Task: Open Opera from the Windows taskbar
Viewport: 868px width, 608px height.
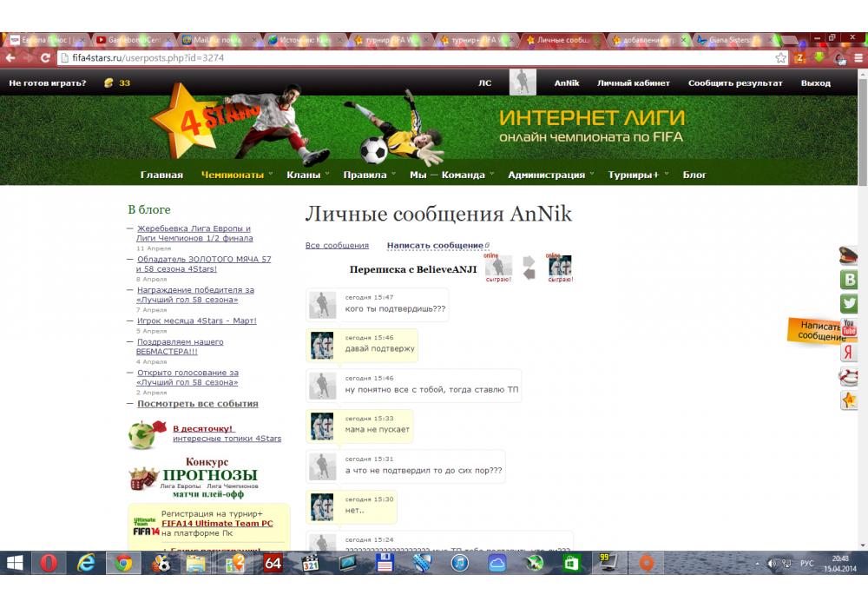Action: [x=49, y=563]
